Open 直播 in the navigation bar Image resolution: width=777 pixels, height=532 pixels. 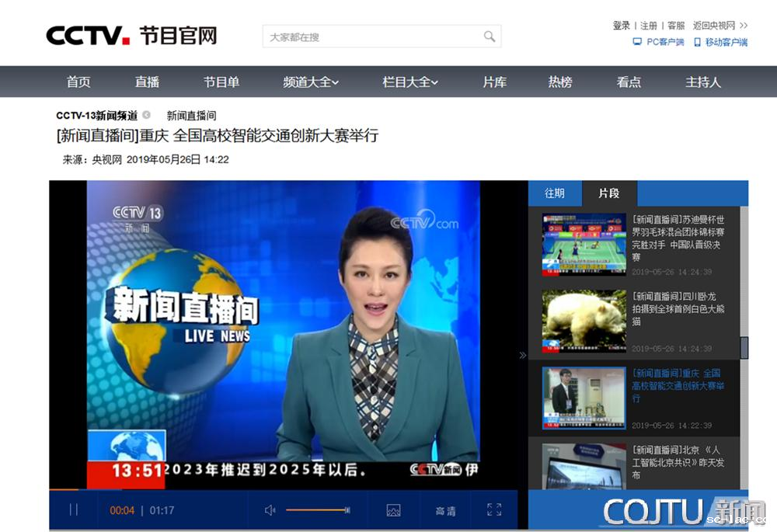[147, 82]
